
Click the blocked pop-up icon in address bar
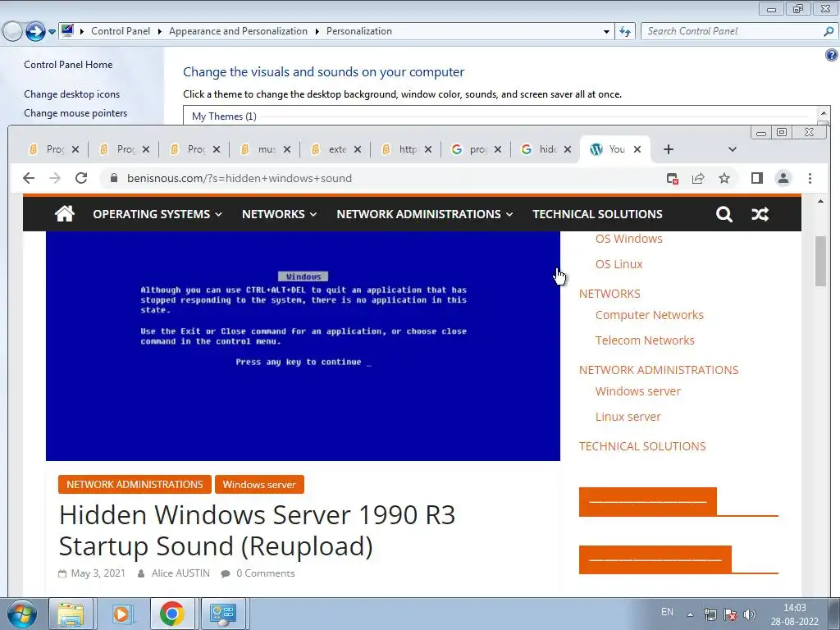point(673,178)
